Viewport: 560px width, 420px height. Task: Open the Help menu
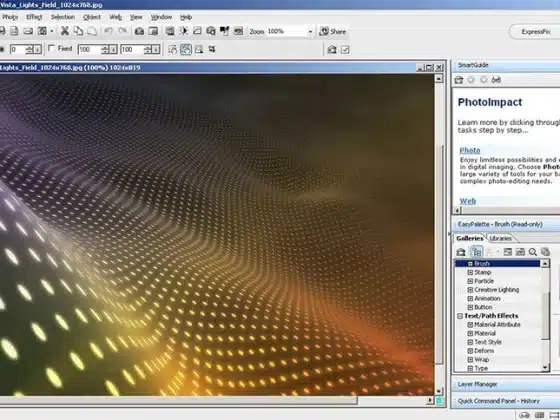pyautogui.click(x=186, y=17)
